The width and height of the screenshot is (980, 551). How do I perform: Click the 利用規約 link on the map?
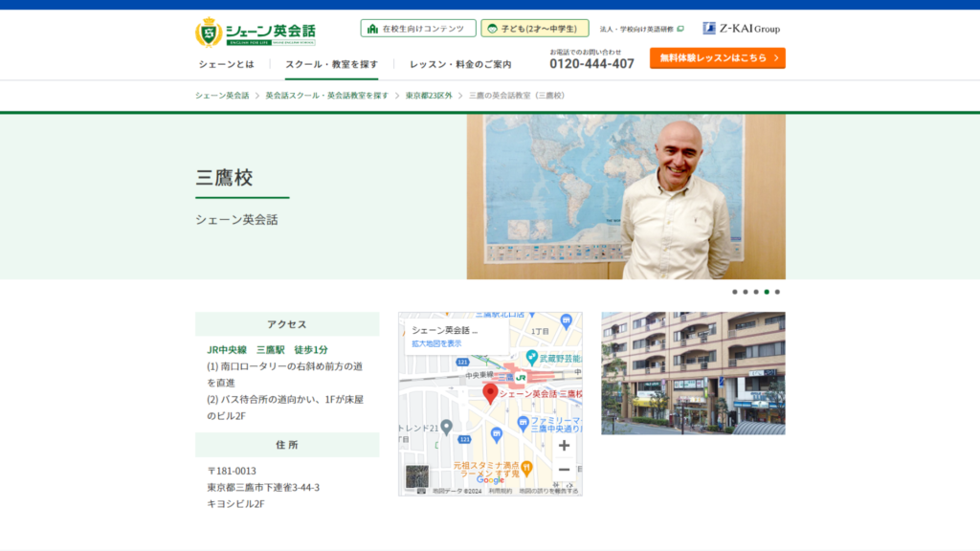point(501,492)
